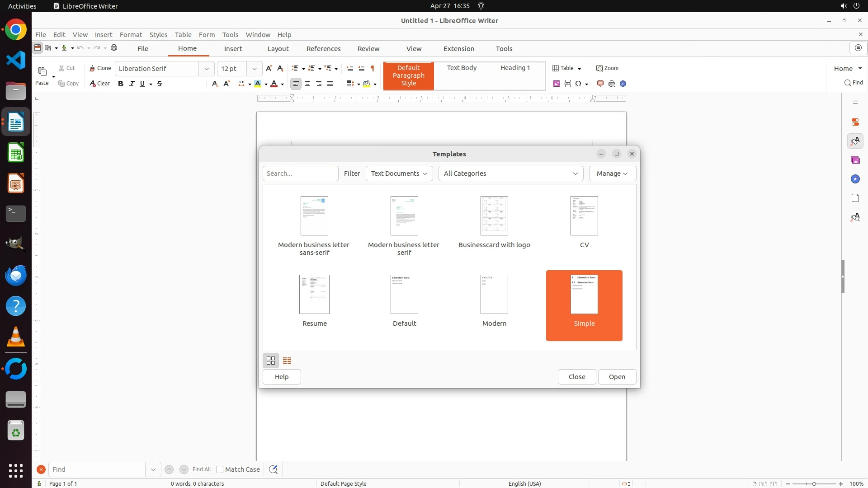Toggle Italic formatting

tap(132, 84)
